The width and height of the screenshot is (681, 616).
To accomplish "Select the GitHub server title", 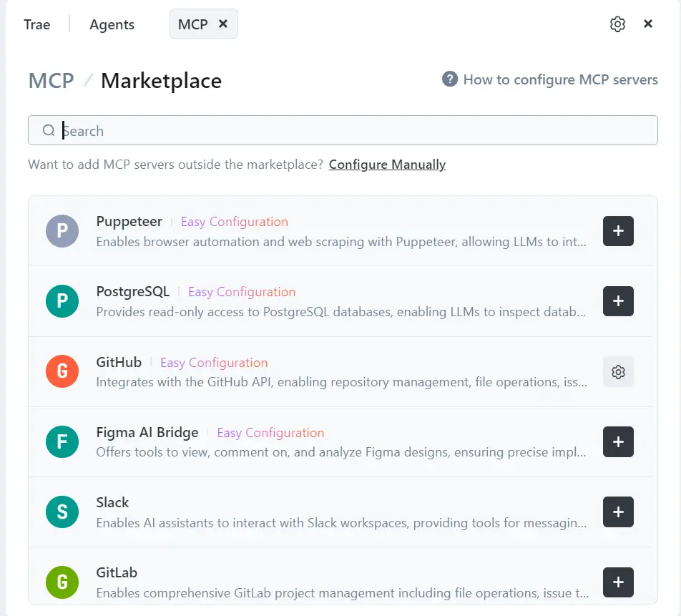I will click(x=119, y=362).
